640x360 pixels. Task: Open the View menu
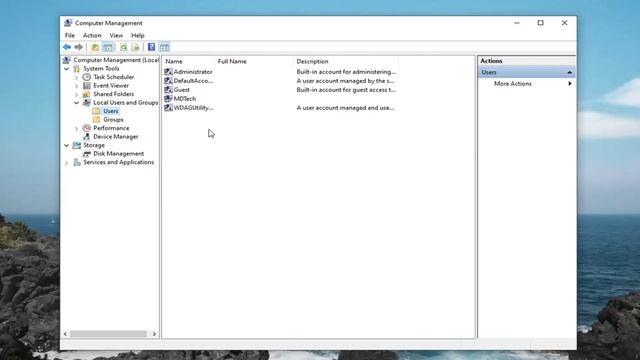(116, 36)
